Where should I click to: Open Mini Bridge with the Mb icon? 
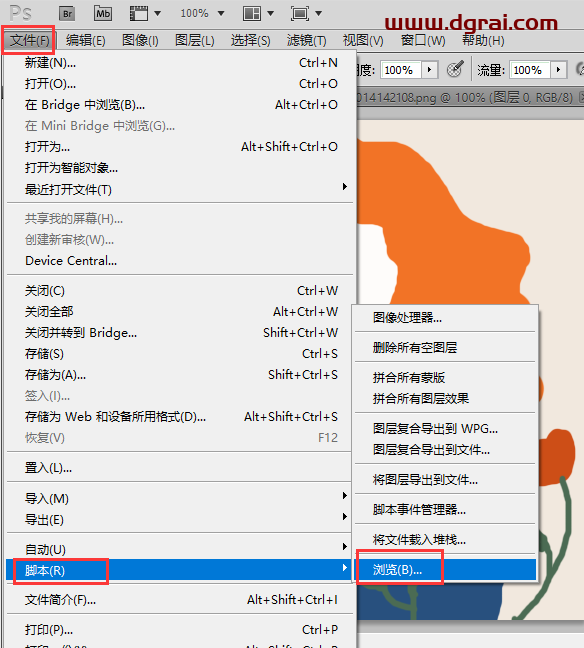point(103,14)
